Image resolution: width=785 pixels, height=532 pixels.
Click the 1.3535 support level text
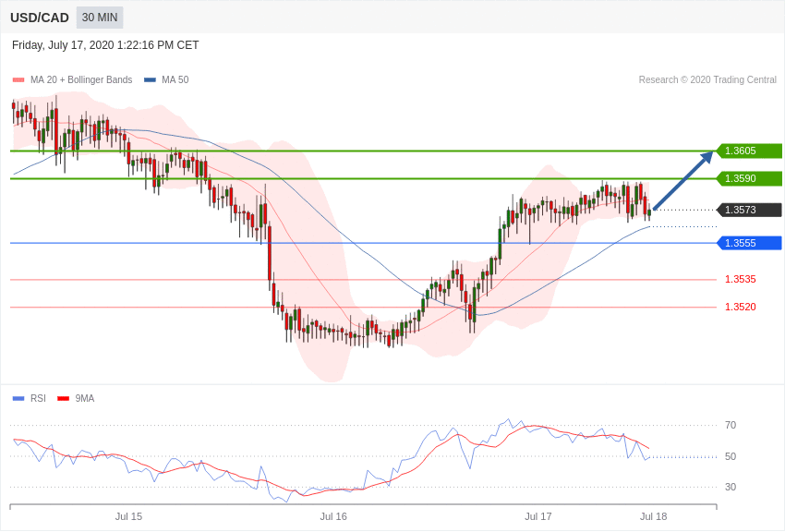pos(741,279)
